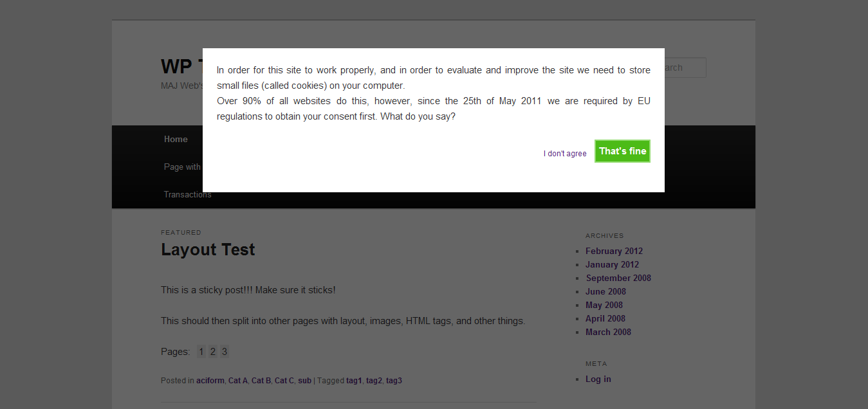This screenshot has height=409, width=868.
Task: Open the September 2008 archive
Action: coord(618,278)
